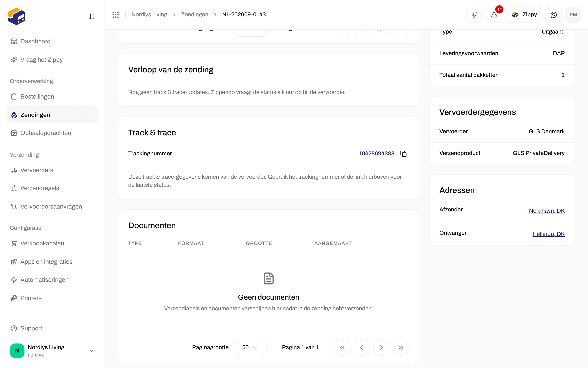Click the GLS PrivateDelivery value
The width and height of the screenshot is (588, 368).
[539, 153]
